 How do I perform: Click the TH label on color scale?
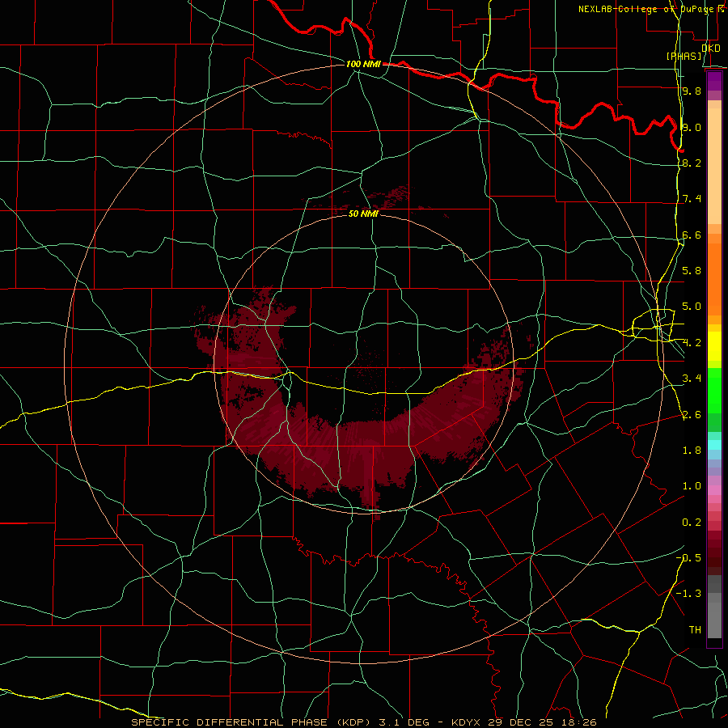(695, 630)
